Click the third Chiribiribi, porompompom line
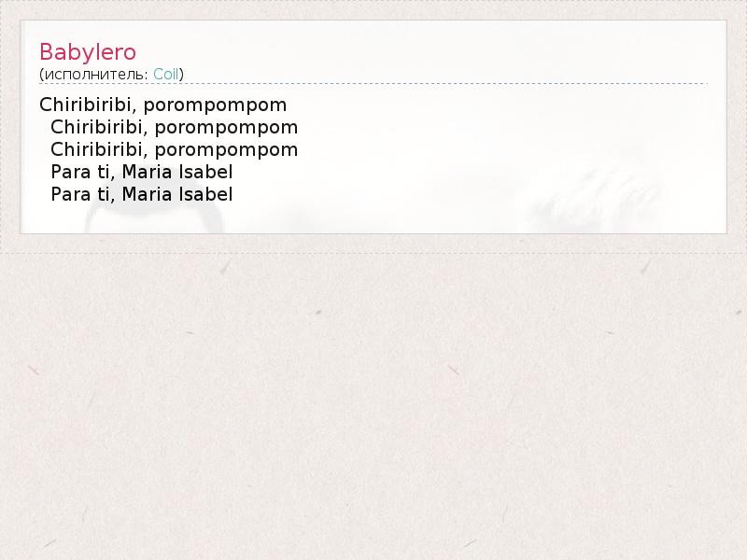The image size is (747, 560). pyautogui.click(x=174, y=150)
